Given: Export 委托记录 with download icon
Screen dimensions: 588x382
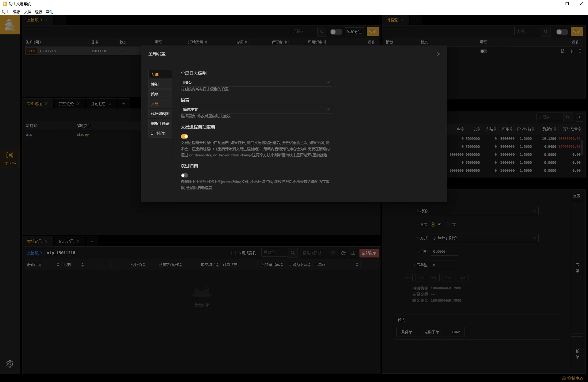Looking at the screenshot, I should tap(353, 253).
